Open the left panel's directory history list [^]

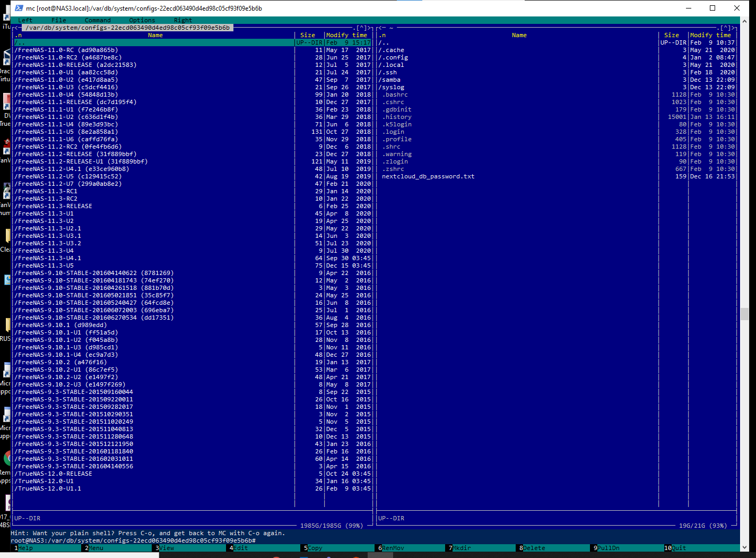pos(361,28)
